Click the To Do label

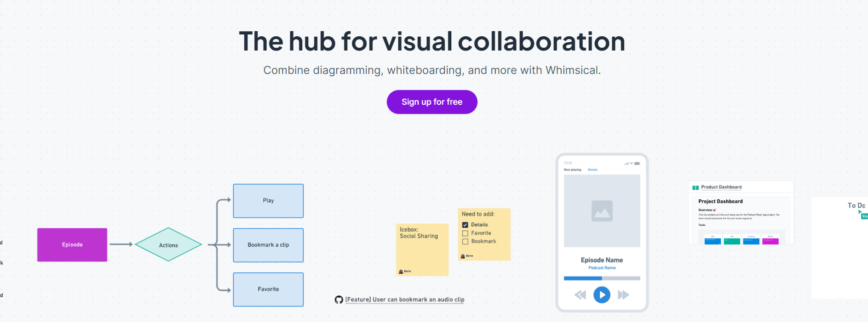pyautogui.click(x=857, y=205)
